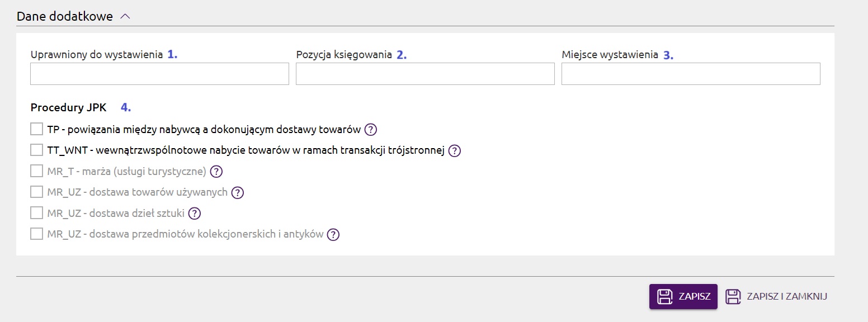This screenshot has height=322, width=868.
Task: Show help for dostawa dzieł sztuki
Action: [194, 213]
